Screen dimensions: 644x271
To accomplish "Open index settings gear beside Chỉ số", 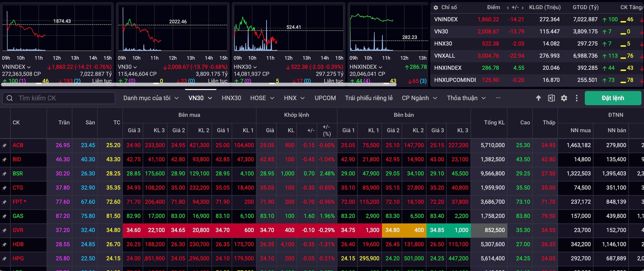I will click(436, 7).
